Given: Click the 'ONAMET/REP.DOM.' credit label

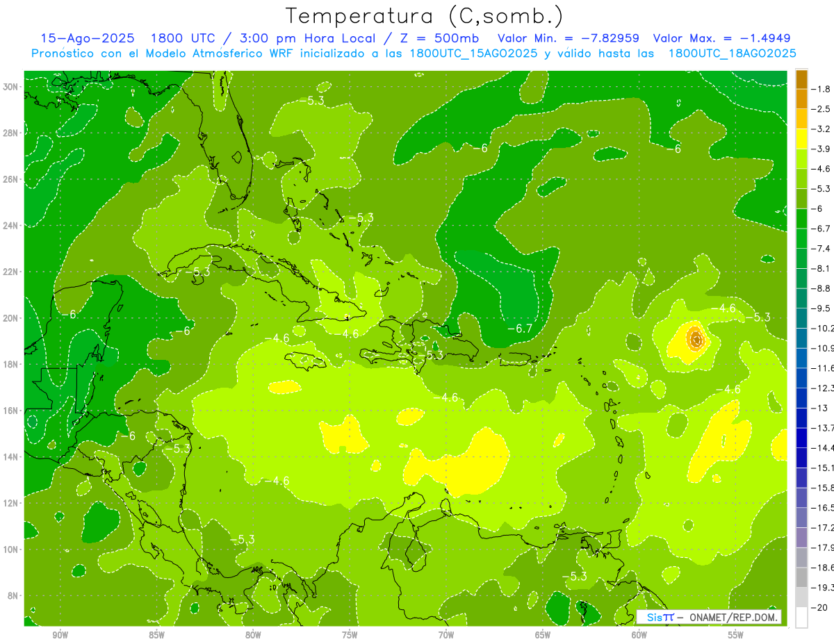Looking at the screenshot, I should (x=734, y=617).
